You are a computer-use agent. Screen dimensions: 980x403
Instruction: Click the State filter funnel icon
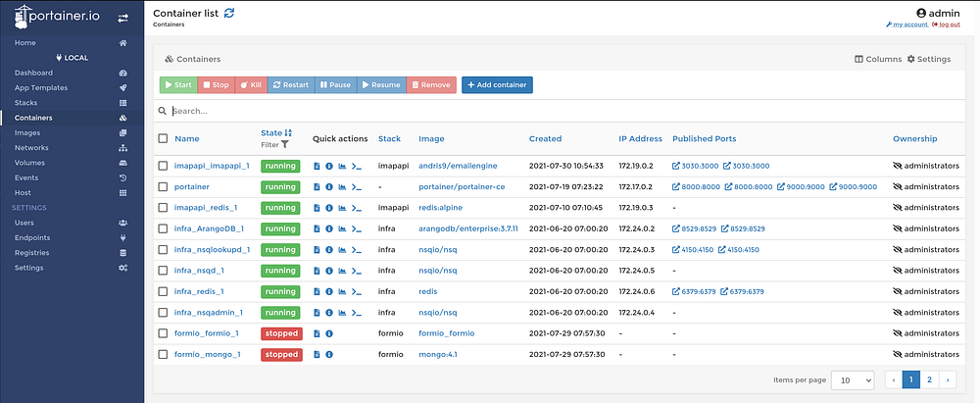tap(285, 144)
